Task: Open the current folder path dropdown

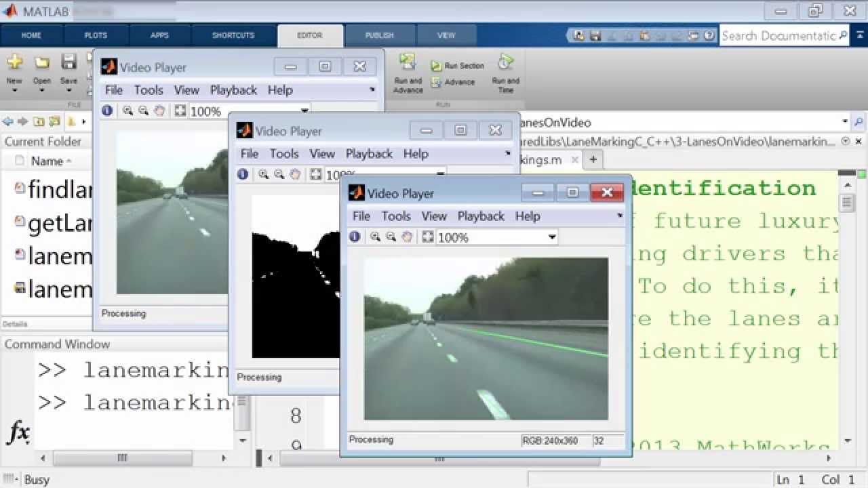Action: pyautogui.click(x=845, y=122)
